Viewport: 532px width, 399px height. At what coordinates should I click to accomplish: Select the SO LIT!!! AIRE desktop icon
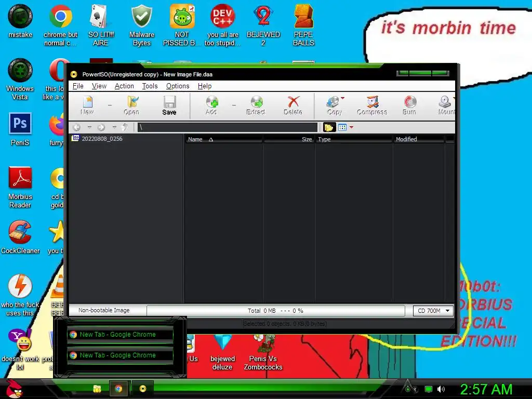coord(101,25)
